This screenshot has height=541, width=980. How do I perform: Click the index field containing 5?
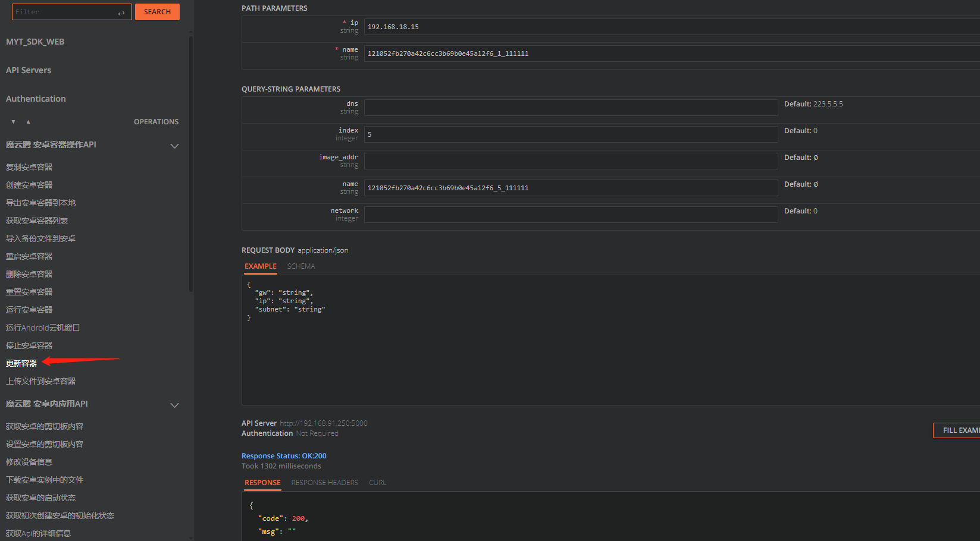tap(571, 134)
